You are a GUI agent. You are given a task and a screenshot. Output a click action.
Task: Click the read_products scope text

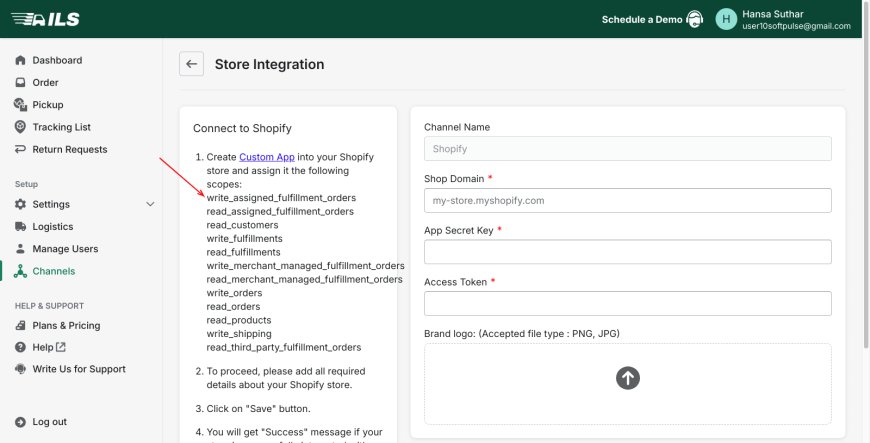tap(239, 320)
